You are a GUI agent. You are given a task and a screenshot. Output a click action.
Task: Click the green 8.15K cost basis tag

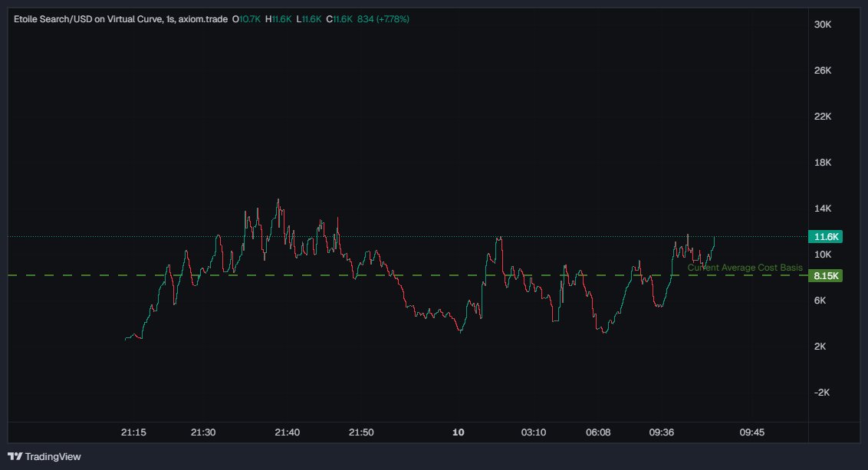coord(826,275)
